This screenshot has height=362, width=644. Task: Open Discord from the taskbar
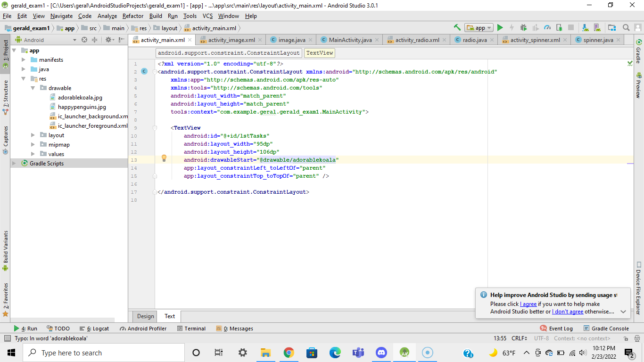pos(381,353)
